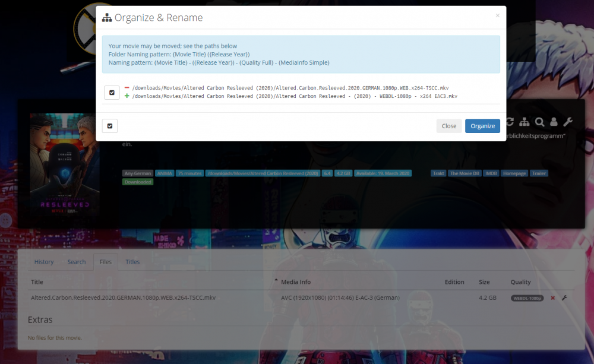Click the refresh movie icon

pyautogui.click(x=510, y=122)
